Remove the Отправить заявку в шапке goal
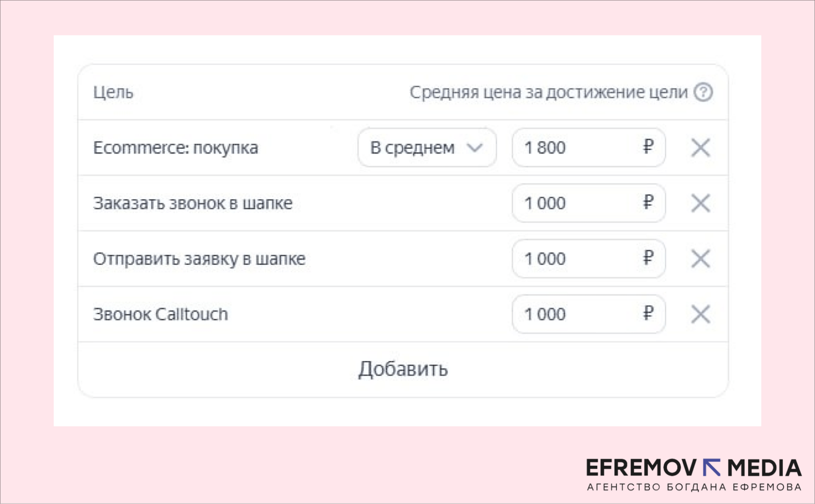Screen dimensions: 815x504 point(700,259)
